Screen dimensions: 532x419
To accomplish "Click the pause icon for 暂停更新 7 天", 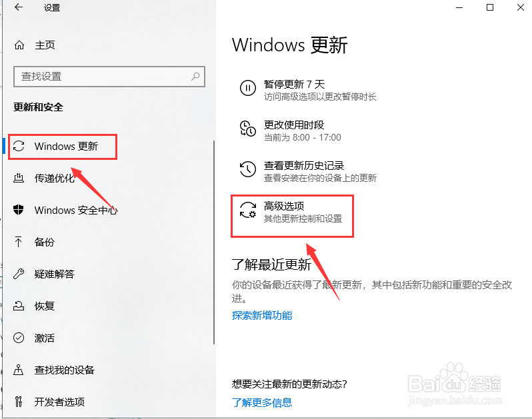I will (248, 88).
